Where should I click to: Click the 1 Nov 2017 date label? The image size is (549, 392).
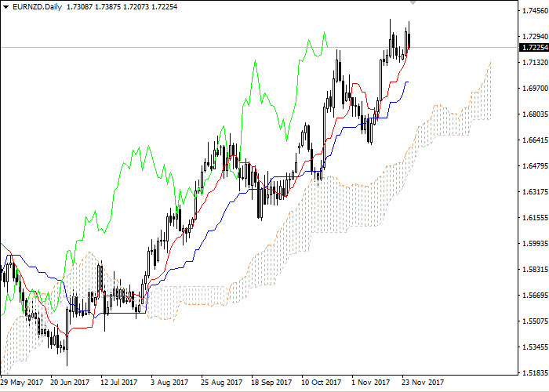click(x=371, y=382)
